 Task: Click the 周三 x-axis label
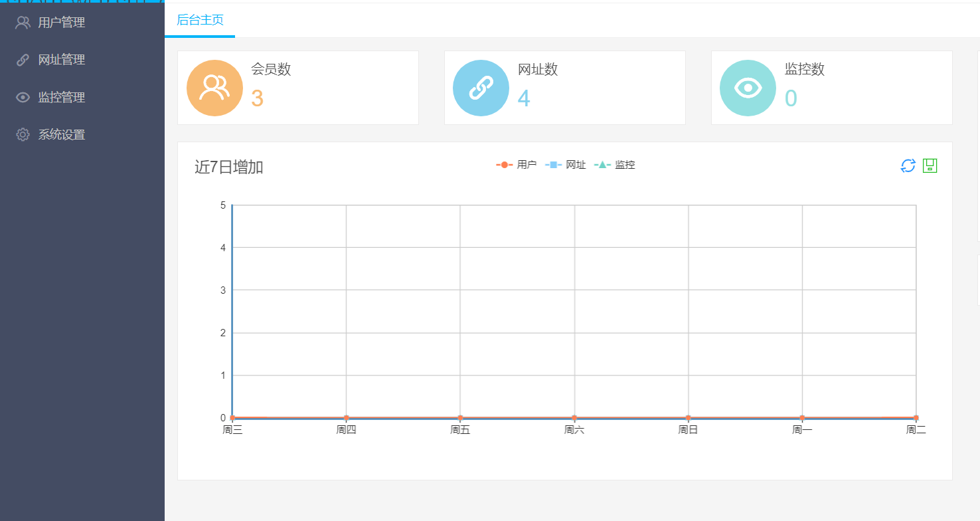pos(232,430)
